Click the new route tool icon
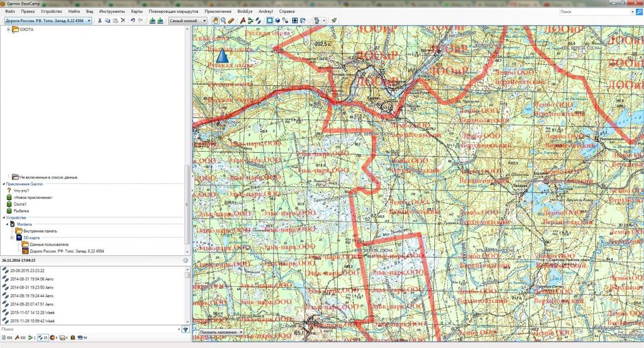 coord(250,20)
